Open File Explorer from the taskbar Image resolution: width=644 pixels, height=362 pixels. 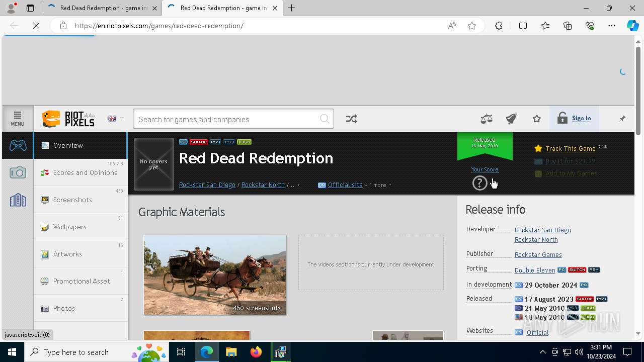click(231, 352)
